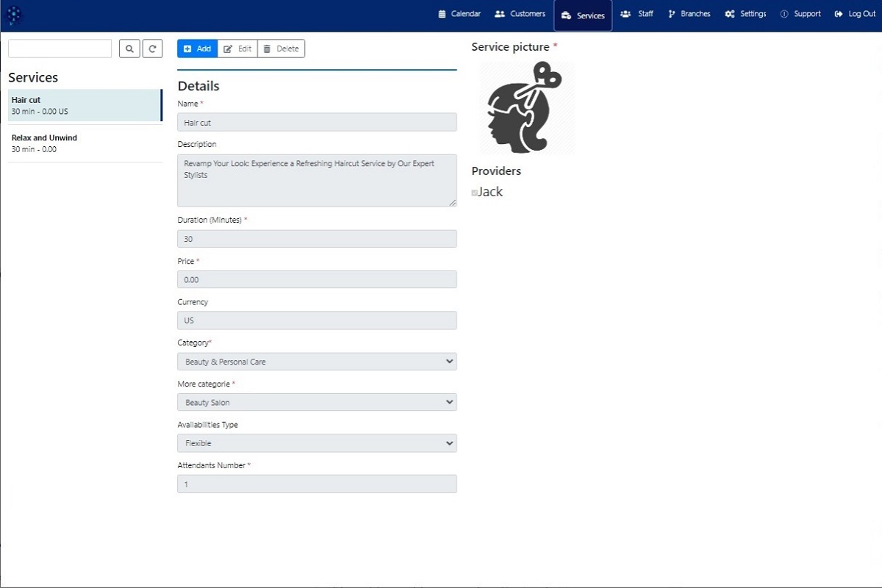
Task: Click the refresh icon next to search
Action: (152, 49)
